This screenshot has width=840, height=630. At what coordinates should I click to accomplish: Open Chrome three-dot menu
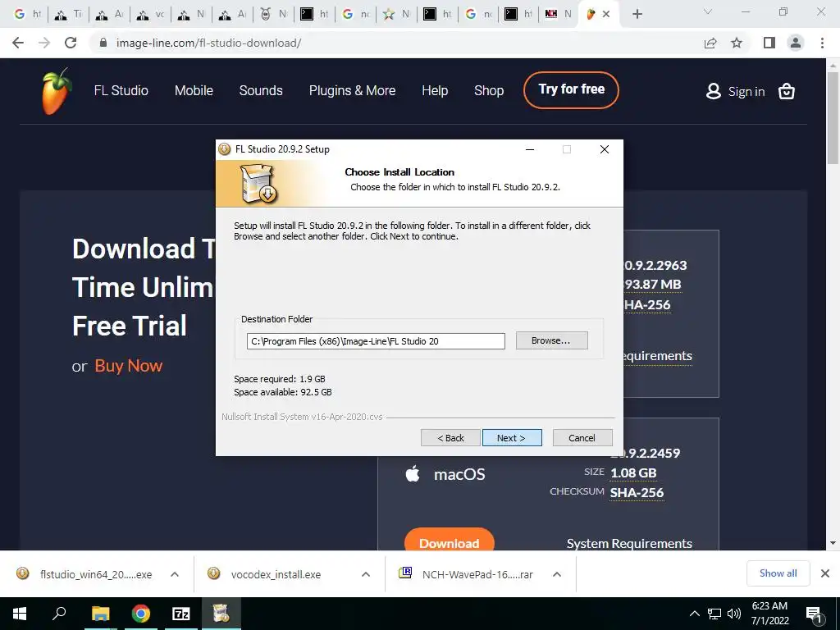[822, 43]
